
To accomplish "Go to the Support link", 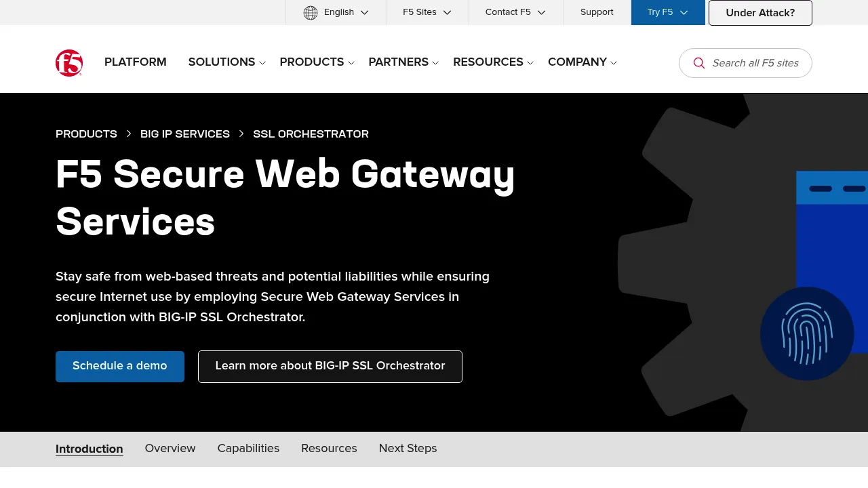I will point(597,12).
